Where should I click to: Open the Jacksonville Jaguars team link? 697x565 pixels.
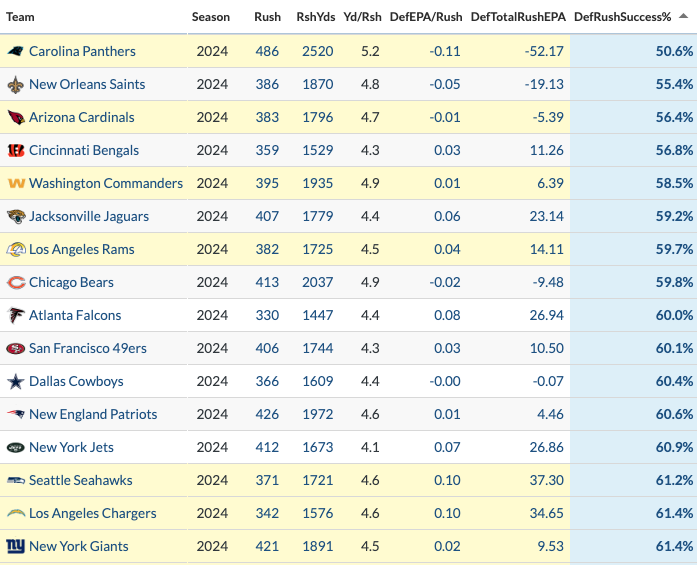coord(89,216)
